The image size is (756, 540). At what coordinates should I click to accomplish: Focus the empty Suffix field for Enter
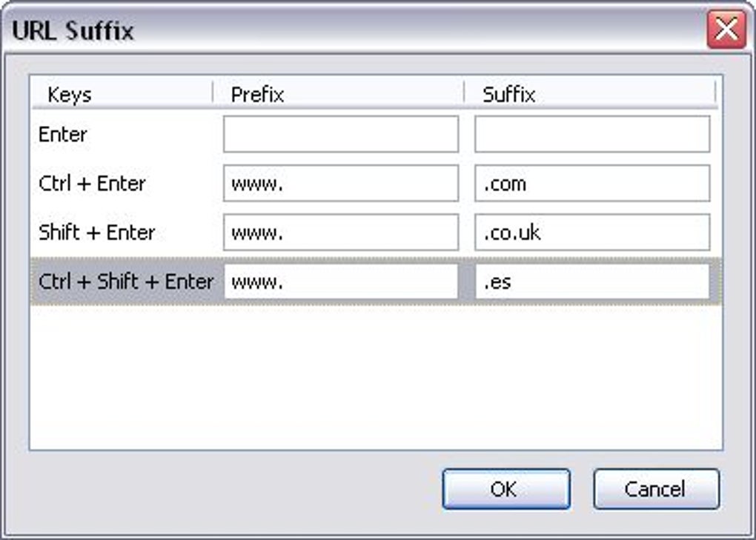point(591,134)
